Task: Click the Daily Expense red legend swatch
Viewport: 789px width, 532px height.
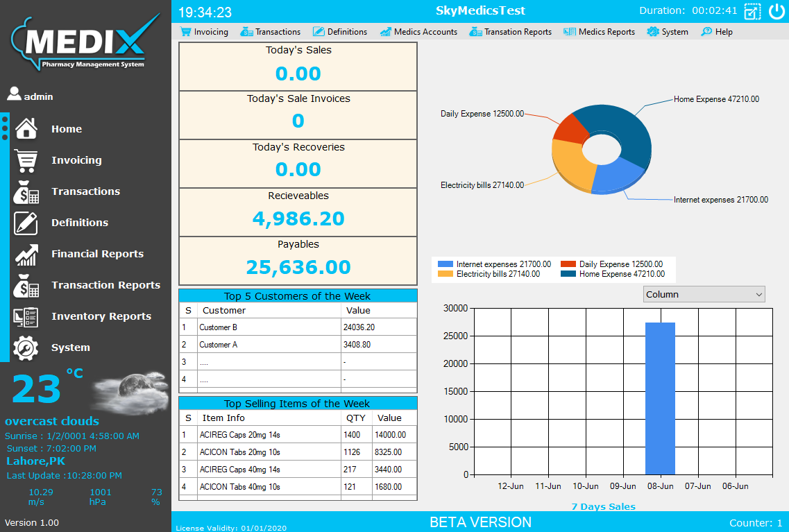Action: [568, 264]
